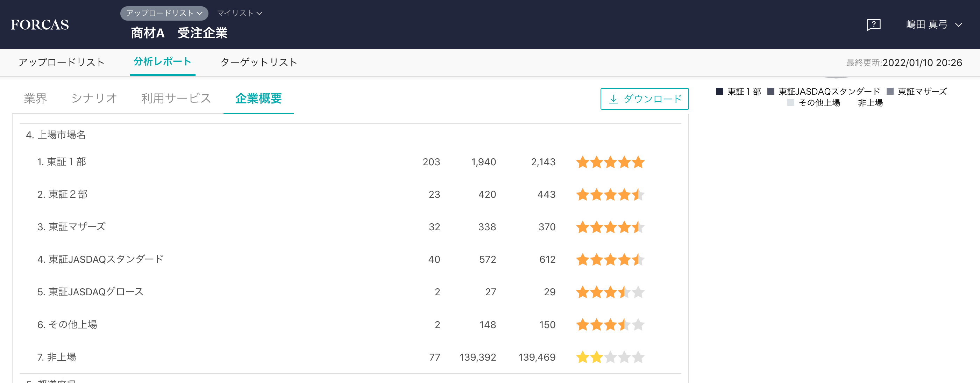Select the シナリオ tab
Screen dimensions: 980x383
tap(94, 99)
